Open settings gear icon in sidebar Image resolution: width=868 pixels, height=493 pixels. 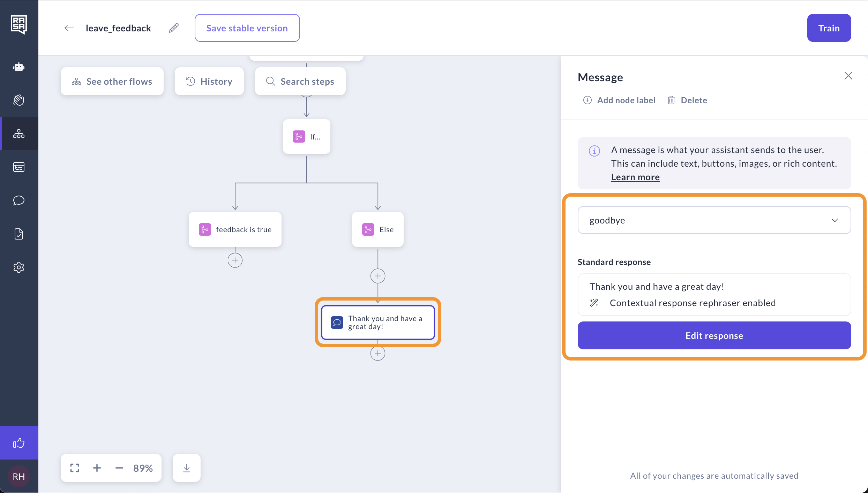coord(19,267)
